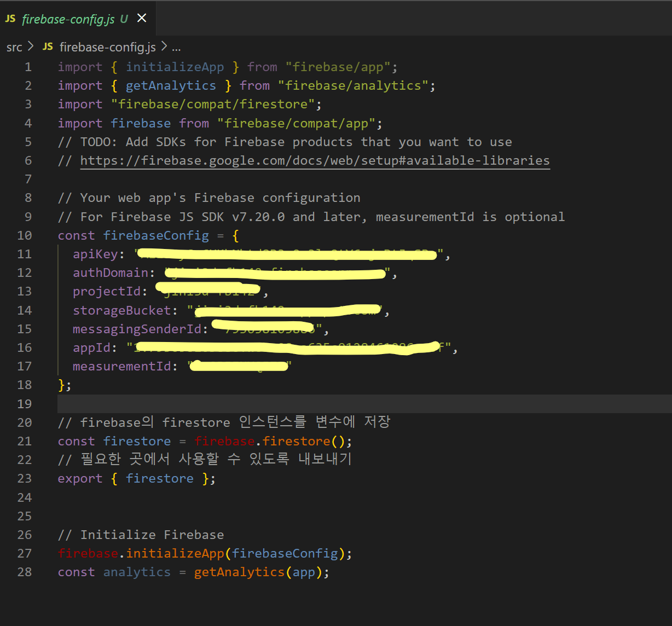This screenshot has height=626, width=672.
Task: Select line number 7 in the gutter
Action: [x=28, y=179]
